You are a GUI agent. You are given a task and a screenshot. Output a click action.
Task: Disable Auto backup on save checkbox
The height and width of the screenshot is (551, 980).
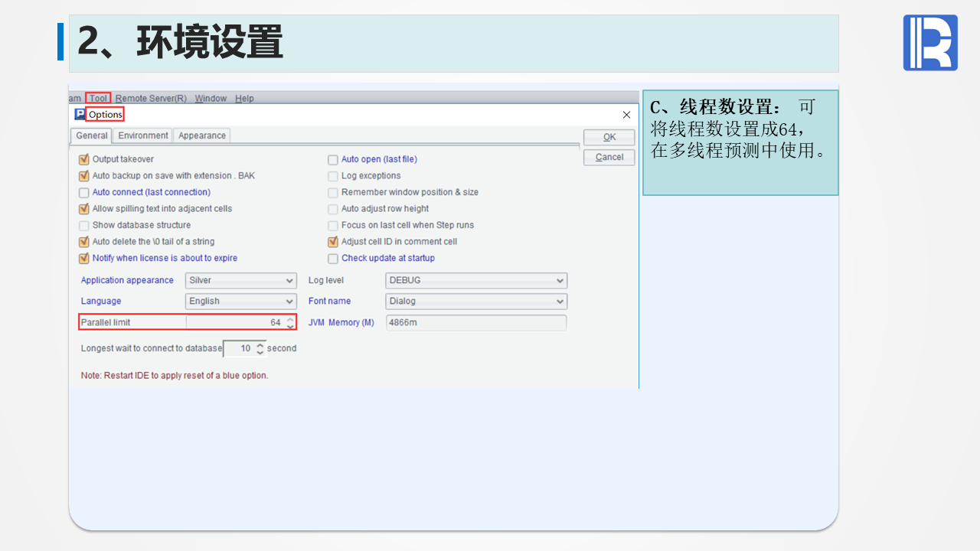84,176
